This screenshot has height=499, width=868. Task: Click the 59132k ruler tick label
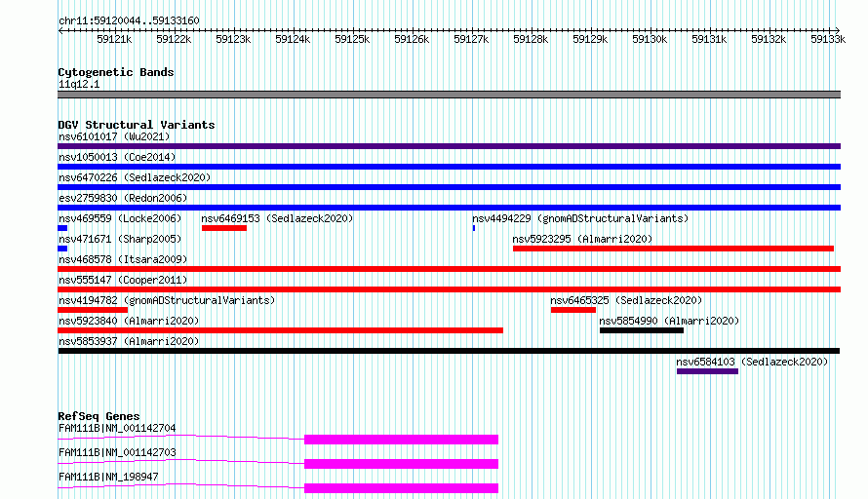[x=769, y=39]
